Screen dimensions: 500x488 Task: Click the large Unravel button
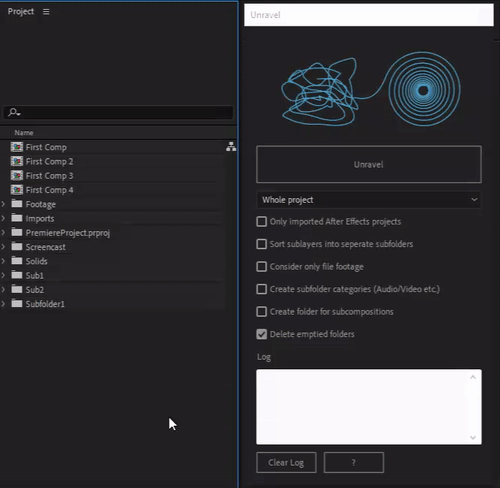coord(369,164)
